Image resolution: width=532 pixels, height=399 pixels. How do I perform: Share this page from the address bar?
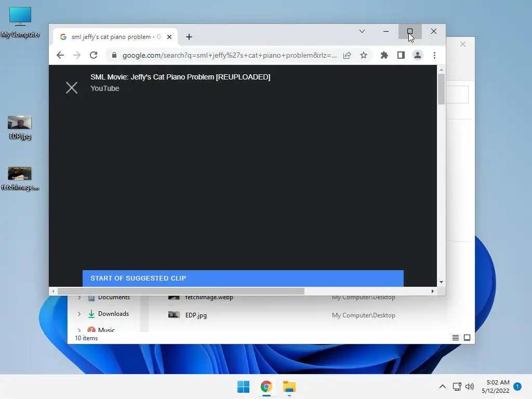point(347,55)
